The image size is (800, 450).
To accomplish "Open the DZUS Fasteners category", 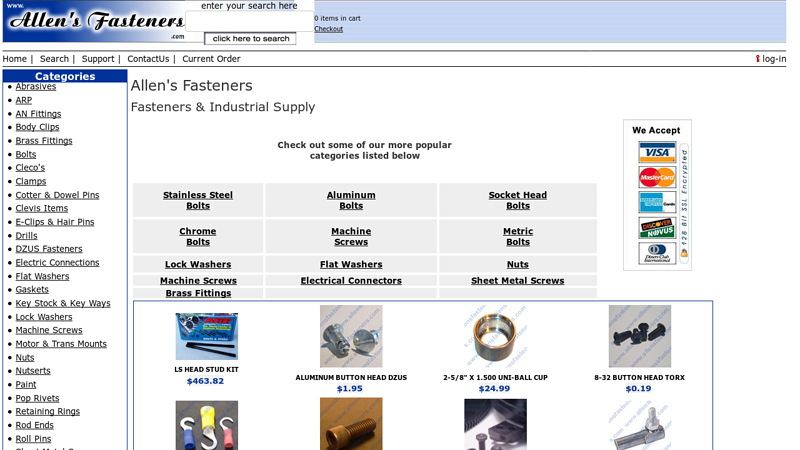I will click(48, 249).
